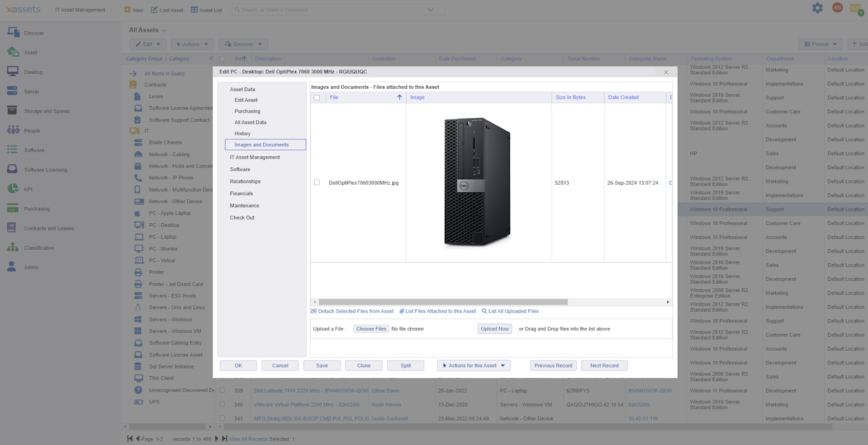Click the Thin Client category icon
Screen dimensions: 868x445
[138, 378]
